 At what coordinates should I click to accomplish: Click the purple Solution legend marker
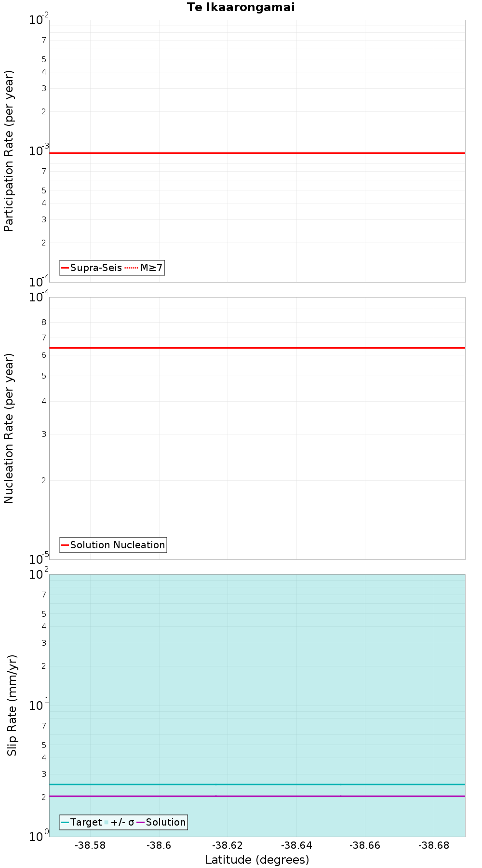(x=141, y=822)
